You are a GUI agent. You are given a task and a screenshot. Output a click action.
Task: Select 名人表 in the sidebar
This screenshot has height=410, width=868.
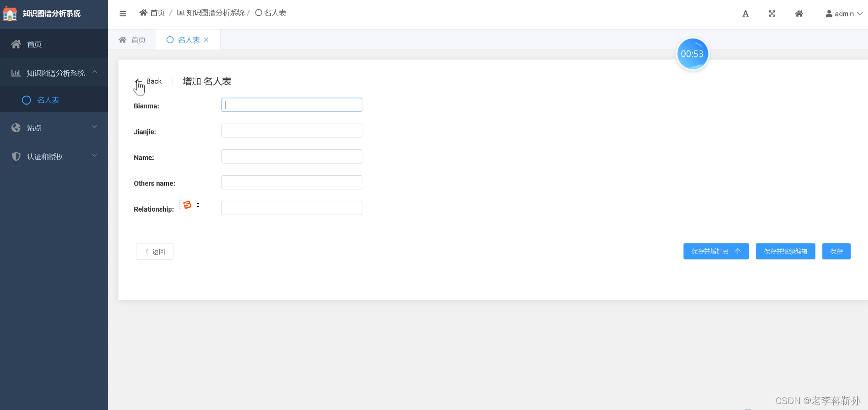click(x=54, y=100)
